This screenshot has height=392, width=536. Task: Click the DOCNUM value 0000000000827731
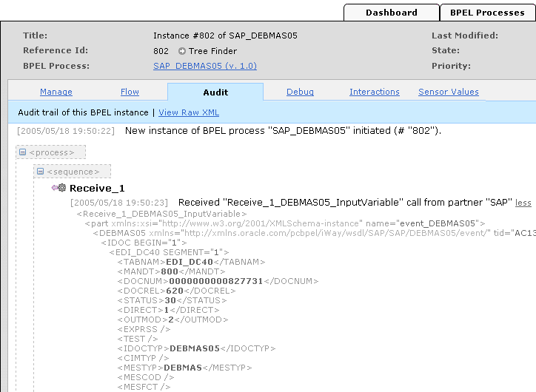(x=215, y=281)
